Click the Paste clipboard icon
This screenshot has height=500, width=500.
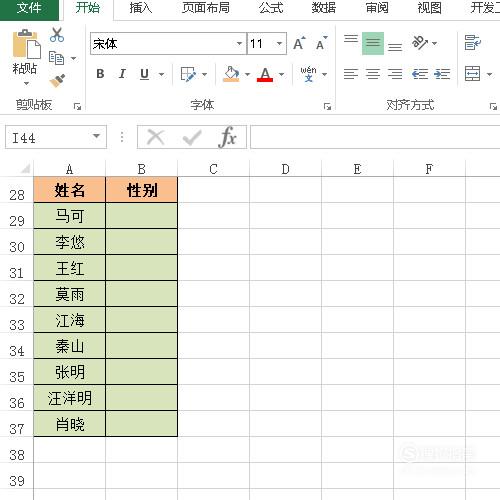26,44
